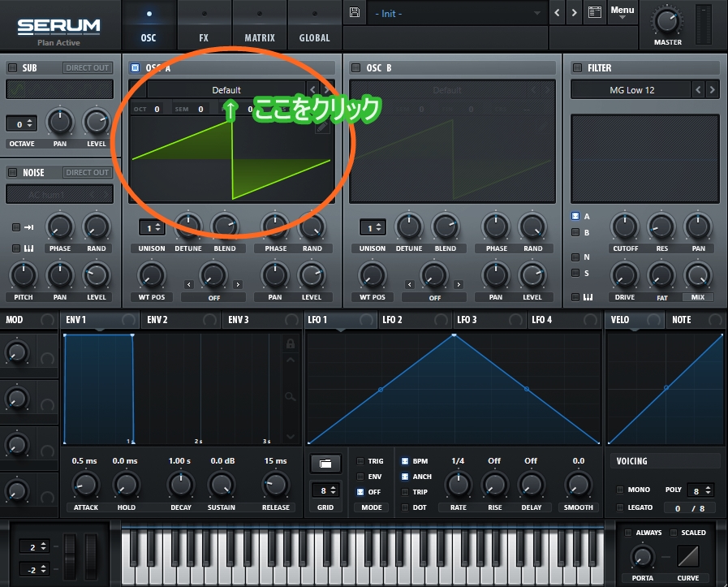
Task: Click the envelope magnifier zoom icon
Action: pos(290,396)
